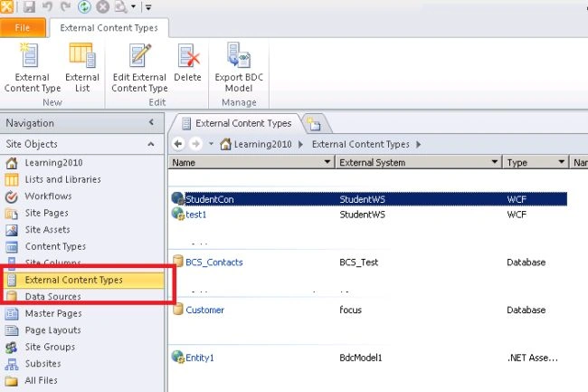Open Learning2010 site in navigation
Image resolution: width=588 pixels, height=392 pixels.
[53, 163]
